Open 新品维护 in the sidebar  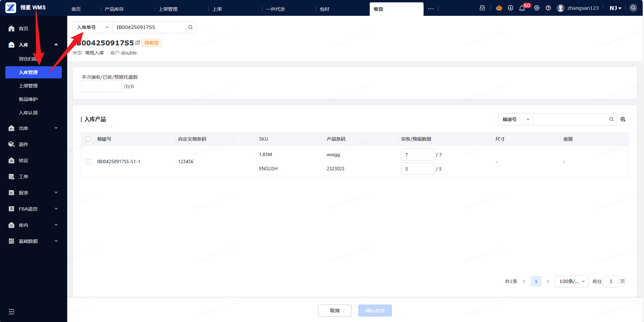click(28, 99)
